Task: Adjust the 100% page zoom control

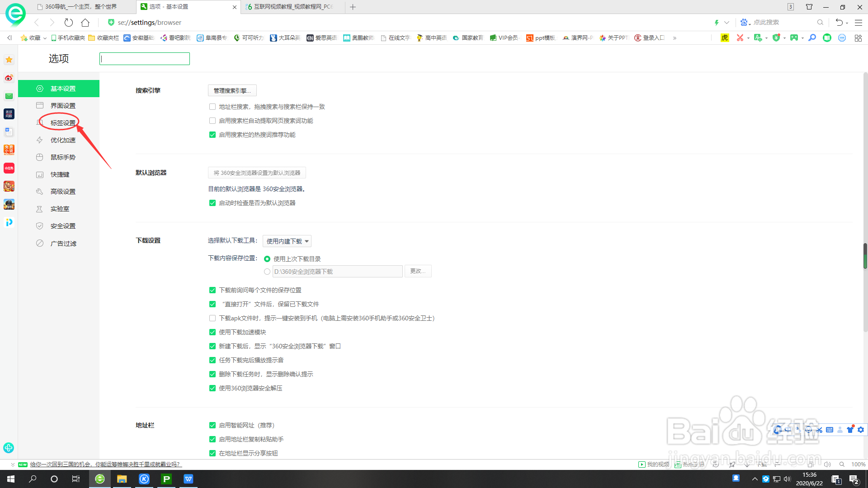Action: coord(858,464)
